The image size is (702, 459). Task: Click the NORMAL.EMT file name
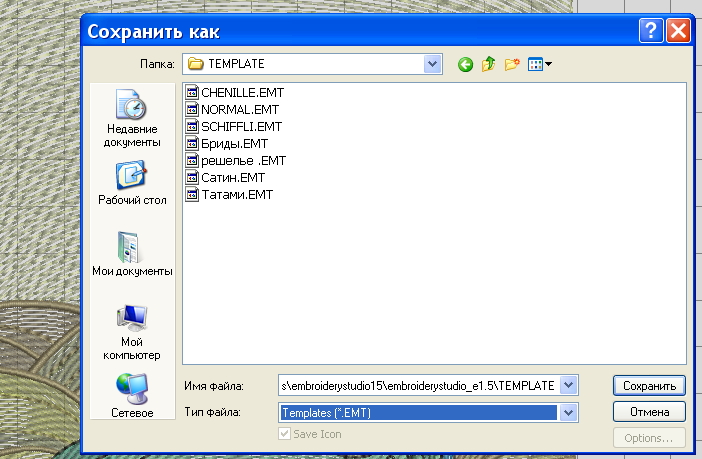click(x=240, y=110)
